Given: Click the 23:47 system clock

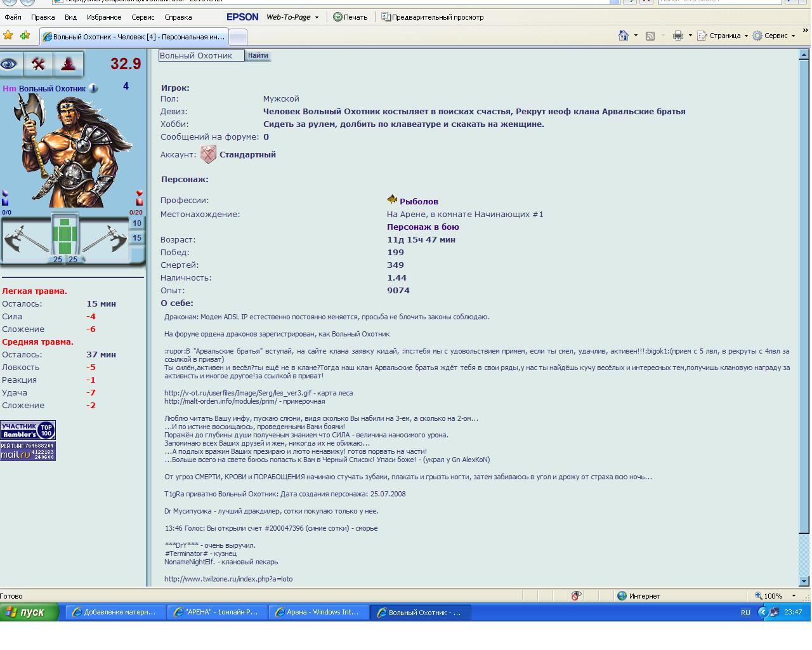Looking at the screenshot, I should coord(793,613).
